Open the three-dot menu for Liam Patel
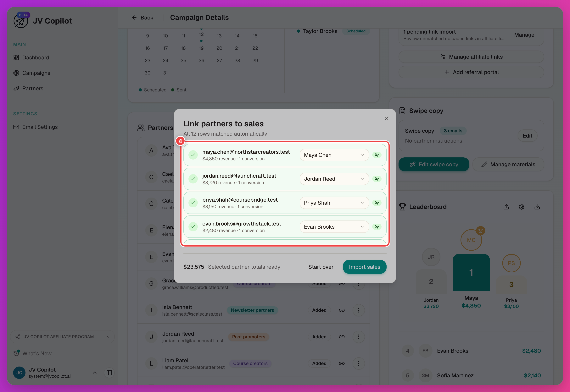Screen dimensions: 570x392 [x=359, y=363]
